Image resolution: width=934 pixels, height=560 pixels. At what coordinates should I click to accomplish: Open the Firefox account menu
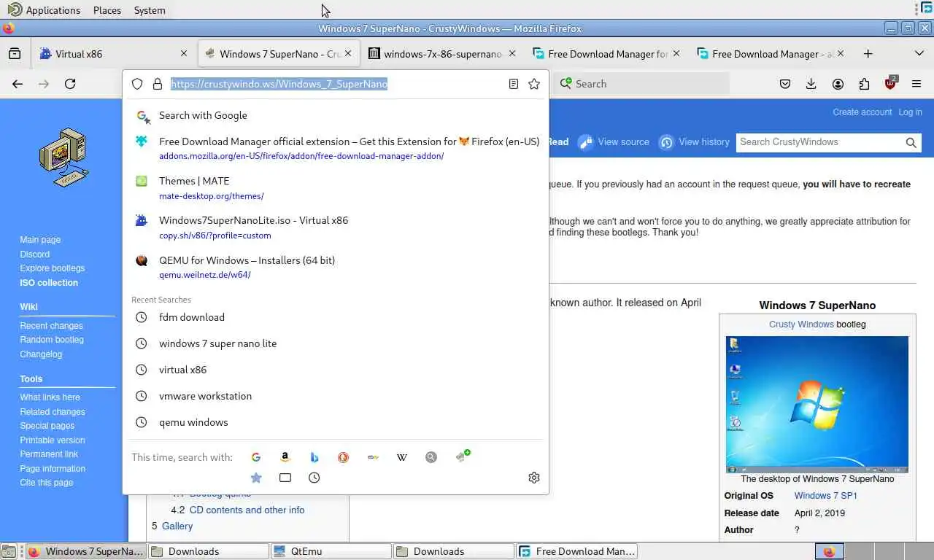point(838,84)
